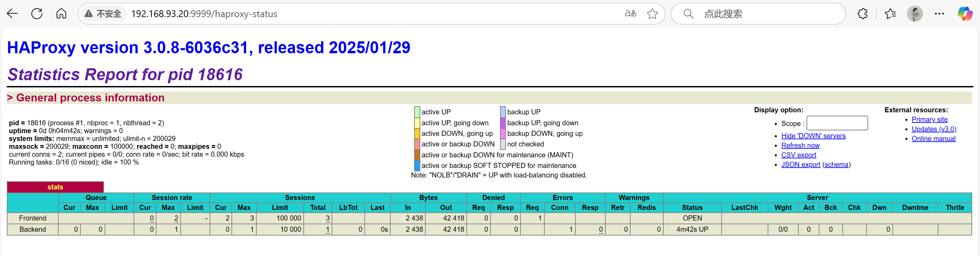Click the SOFT STOPPED blue swatch
Screen dimensions: 980x256
[417, 165]
